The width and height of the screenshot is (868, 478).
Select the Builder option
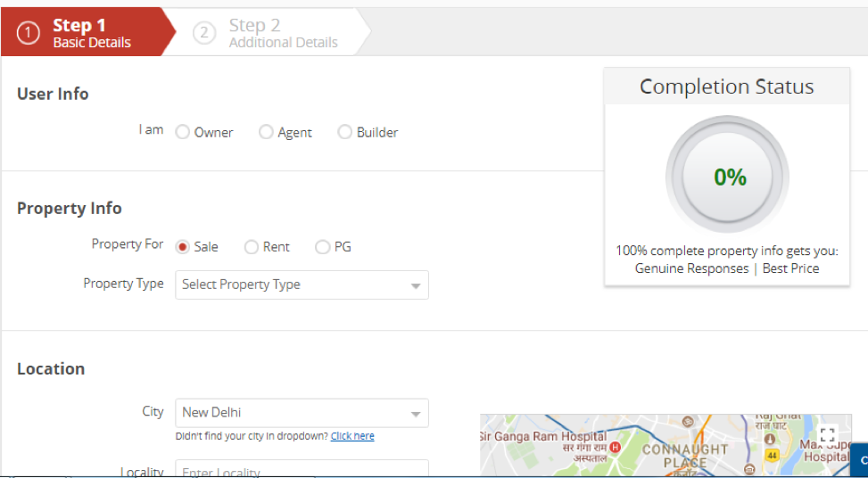[345, 132]
